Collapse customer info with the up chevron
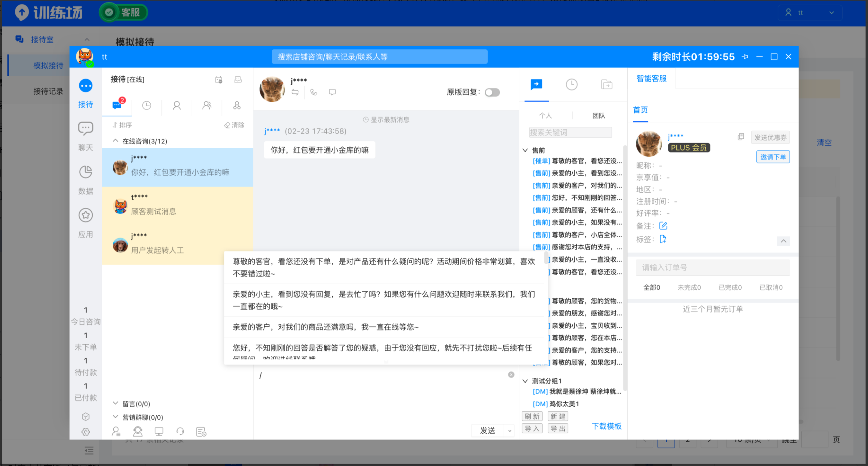 [x=783, y=241]
